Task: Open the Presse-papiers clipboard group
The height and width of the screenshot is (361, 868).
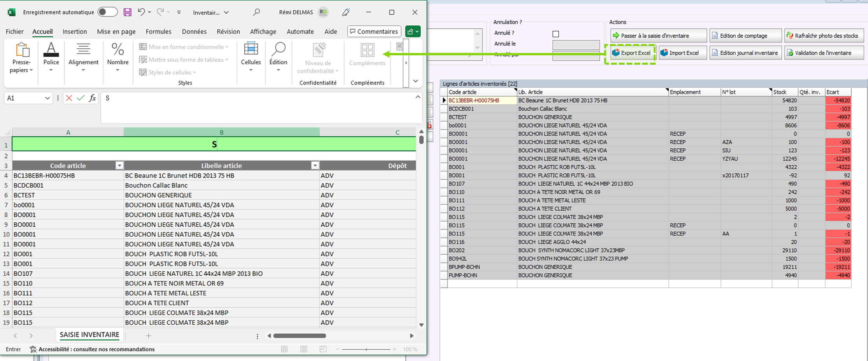Action: 21,58
